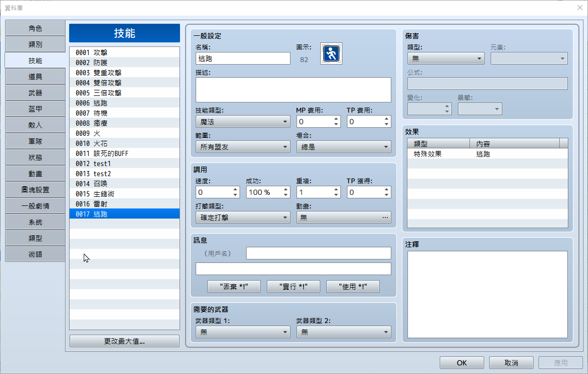Expand the 武器類型 1 dropdown
Screen dimensions: 588x374
243,332
